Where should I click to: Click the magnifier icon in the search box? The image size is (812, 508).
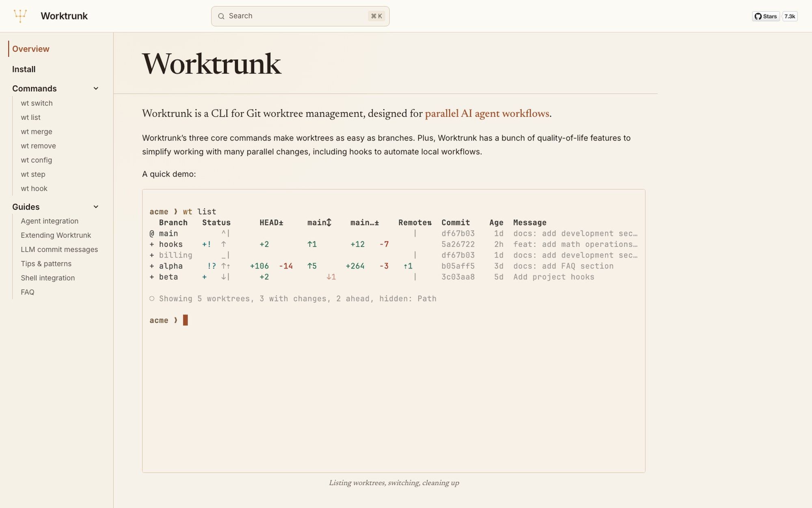click(x=221, y=16)
